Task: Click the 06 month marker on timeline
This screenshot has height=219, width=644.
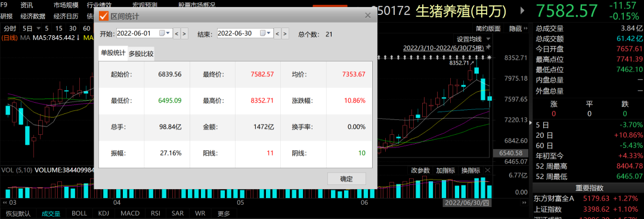Action: tap(364, 203)
